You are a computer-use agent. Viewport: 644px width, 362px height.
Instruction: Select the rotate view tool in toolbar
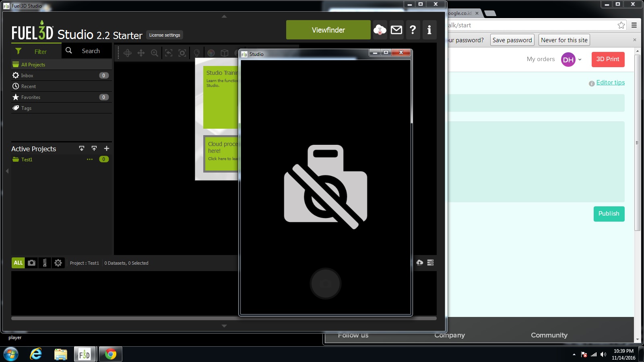tap(128, 53)
